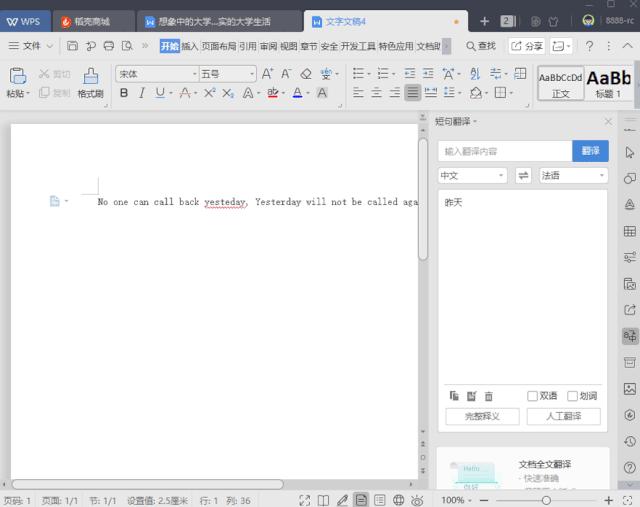Open the 开始 ribbon tab
The image size is (640, 507).
pyautogui.click(x=169, y=46)
